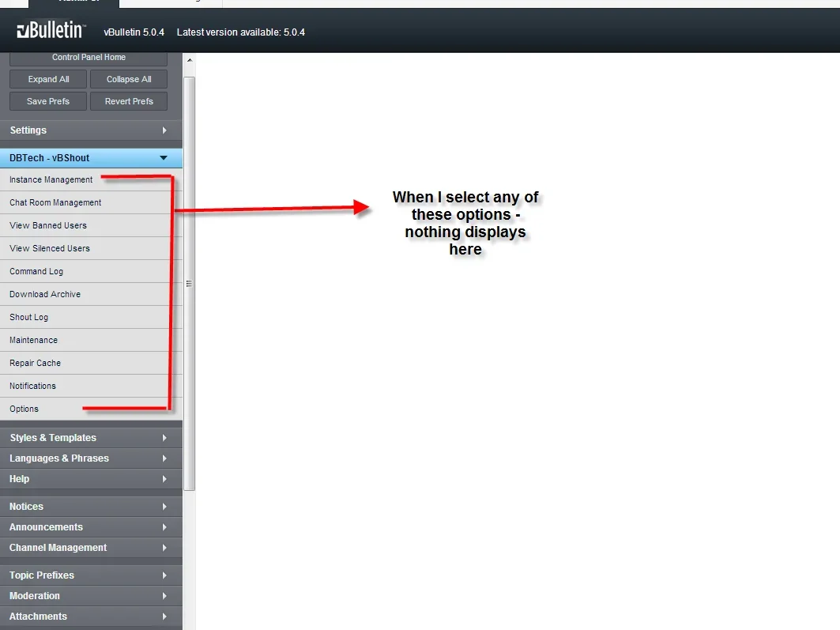Open Instance Management
Screen dimensions: 840x630
point(91,179)
